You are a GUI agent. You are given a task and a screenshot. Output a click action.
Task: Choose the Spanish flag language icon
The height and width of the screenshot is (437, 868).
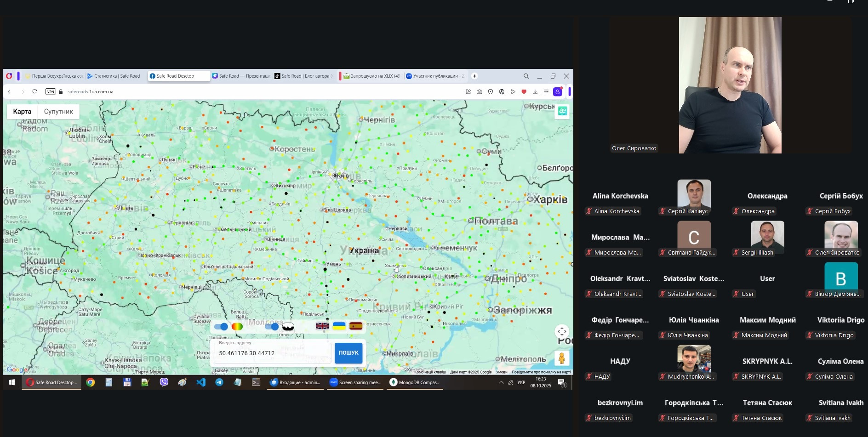[x=356, y=326]
